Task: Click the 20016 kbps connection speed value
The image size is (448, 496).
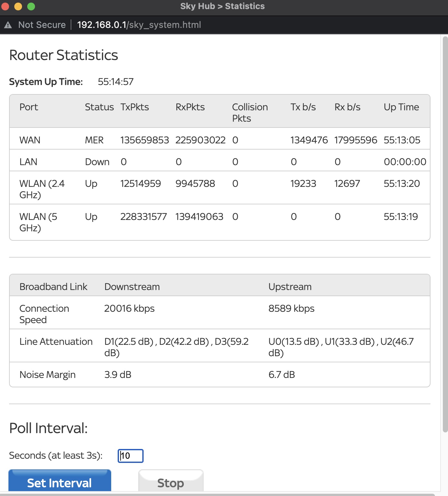Action: pos(129,308)
